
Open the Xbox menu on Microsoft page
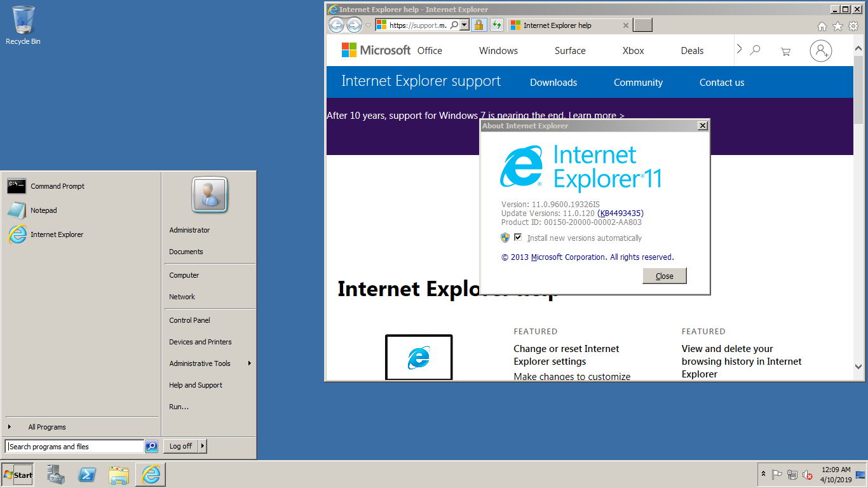[634, 51]
